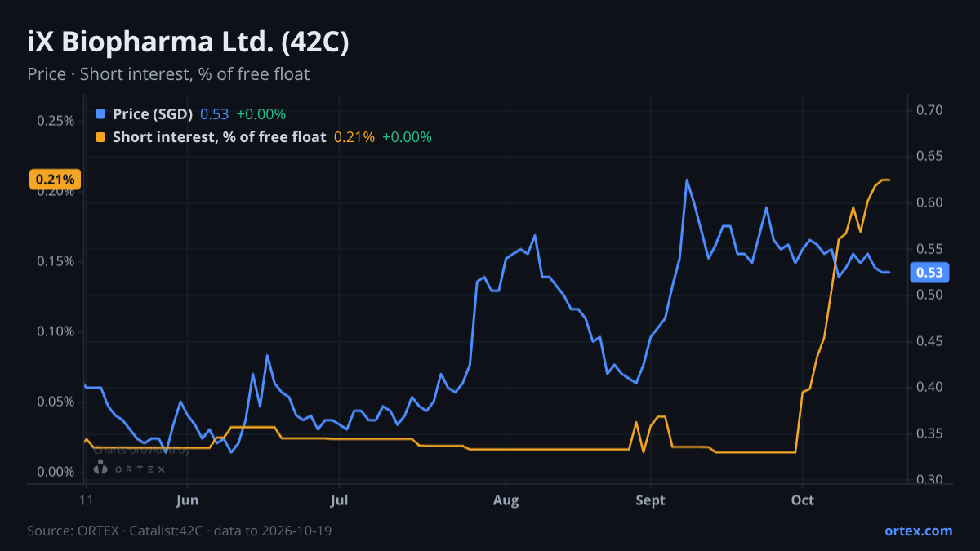Image resolution: width=980 pixels, height=551 pixels.
Task: Click the orange Short interest legend swatch
Action: 100,137
